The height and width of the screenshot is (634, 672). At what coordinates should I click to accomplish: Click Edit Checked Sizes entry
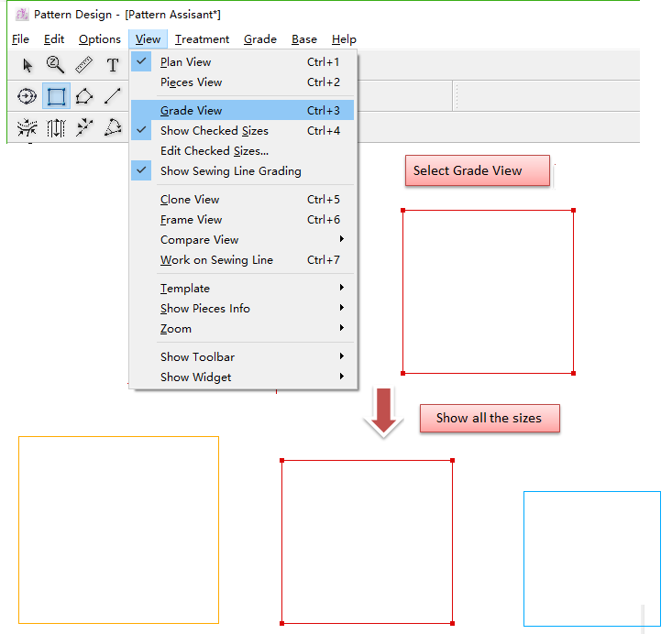pos(214,151)
